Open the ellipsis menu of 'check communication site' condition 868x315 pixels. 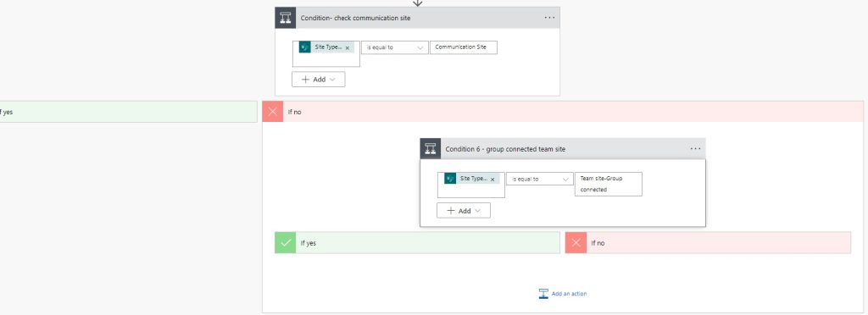[549, 18]
